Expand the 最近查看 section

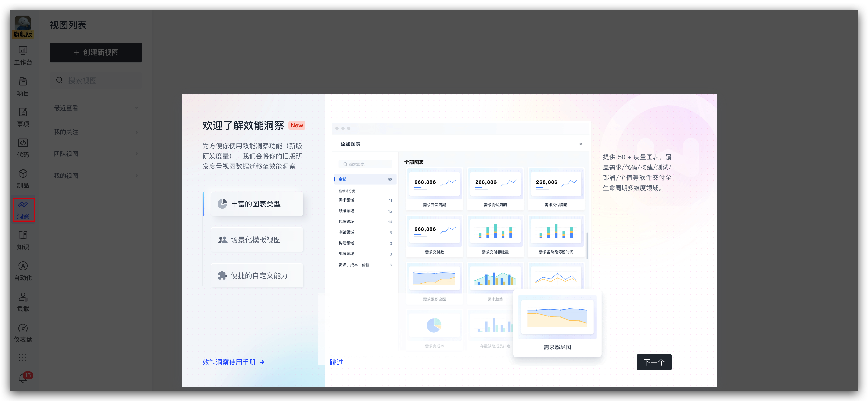[96, 108]
